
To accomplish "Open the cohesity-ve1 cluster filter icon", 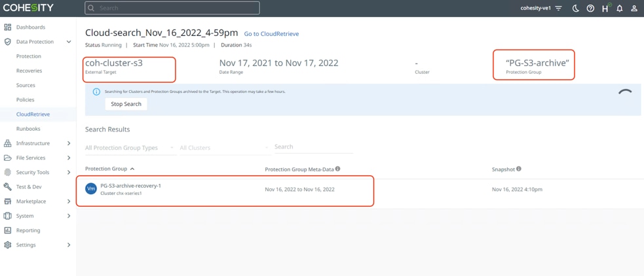I will [558, 9].
